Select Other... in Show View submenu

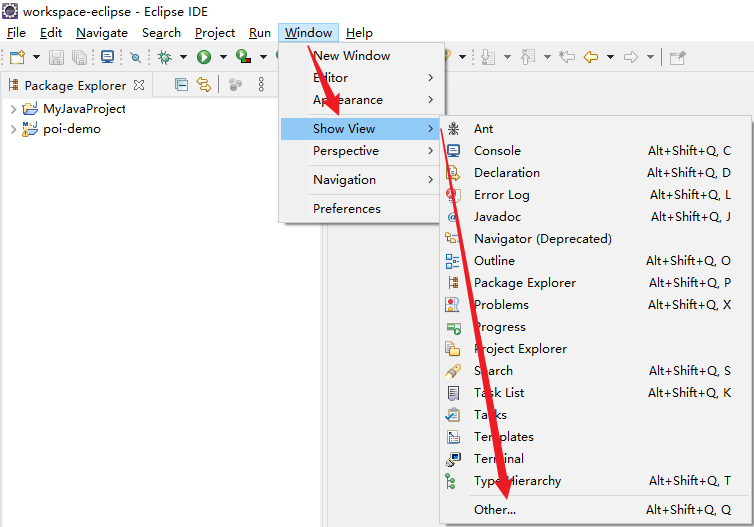[495, 510]
